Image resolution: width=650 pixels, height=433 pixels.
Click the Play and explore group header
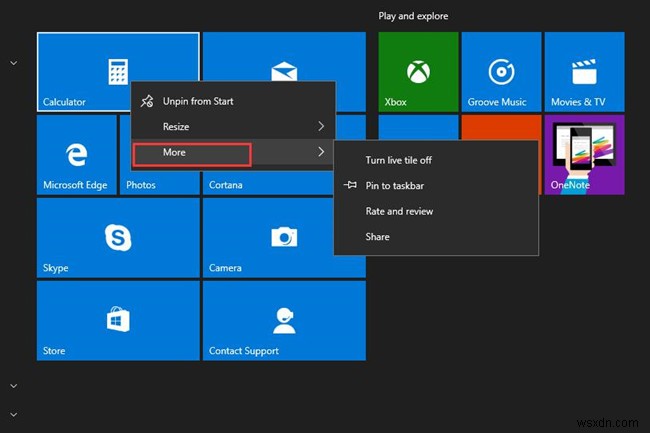(x=413, y=16)
